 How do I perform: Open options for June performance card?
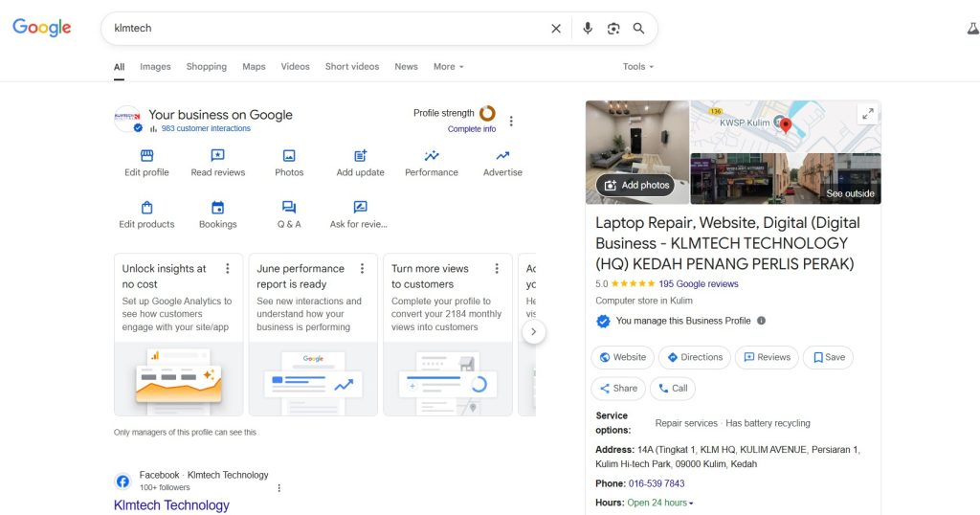click(x=362, y=269)
